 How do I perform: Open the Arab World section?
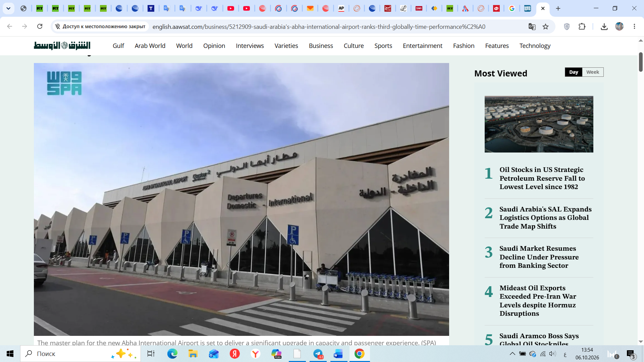[x=150, y=46]
